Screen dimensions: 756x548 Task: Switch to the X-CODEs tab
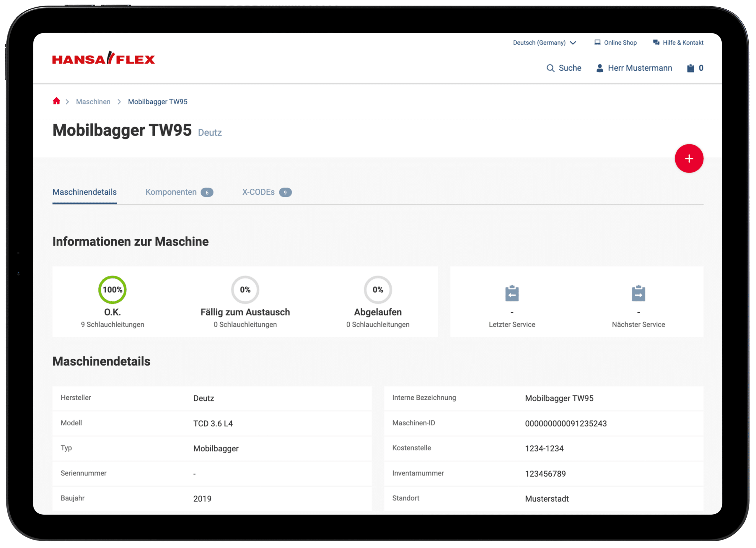pos(258,192)
